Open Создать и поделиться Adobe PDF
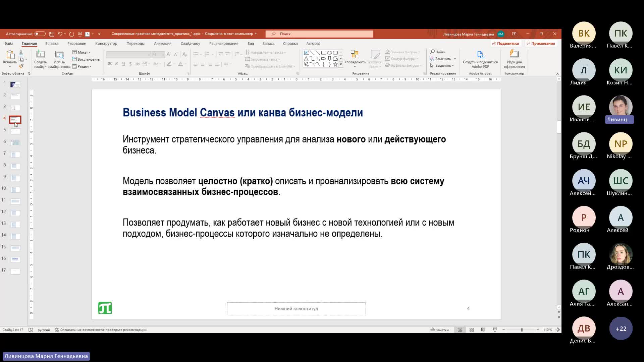This screenshot has height=362, width=644. (480, 59)
